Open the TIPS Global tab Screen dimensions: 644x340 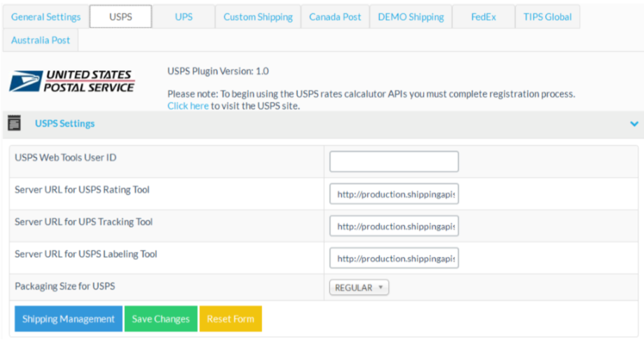click(547, 17)
